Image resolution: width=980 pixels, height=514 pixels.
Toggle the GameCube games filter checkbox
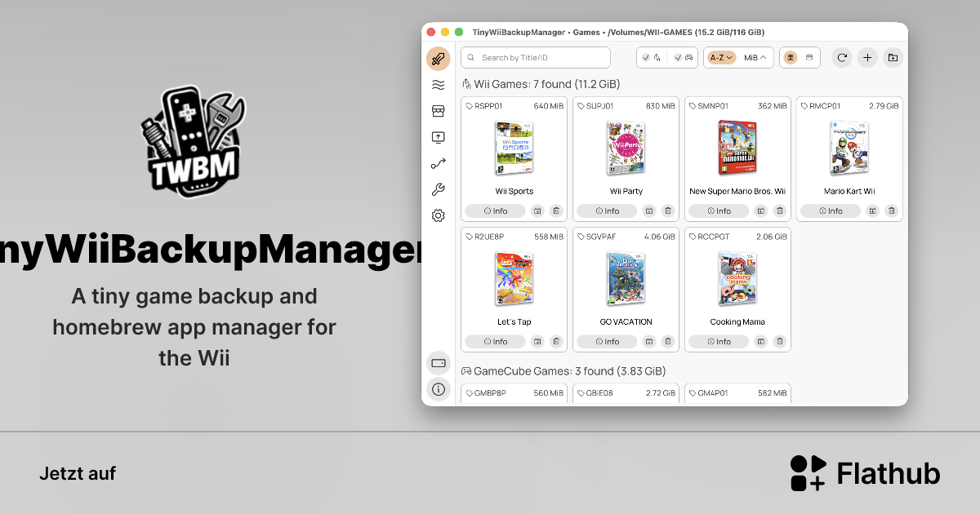pyautogui.click(x=678, y=57)
